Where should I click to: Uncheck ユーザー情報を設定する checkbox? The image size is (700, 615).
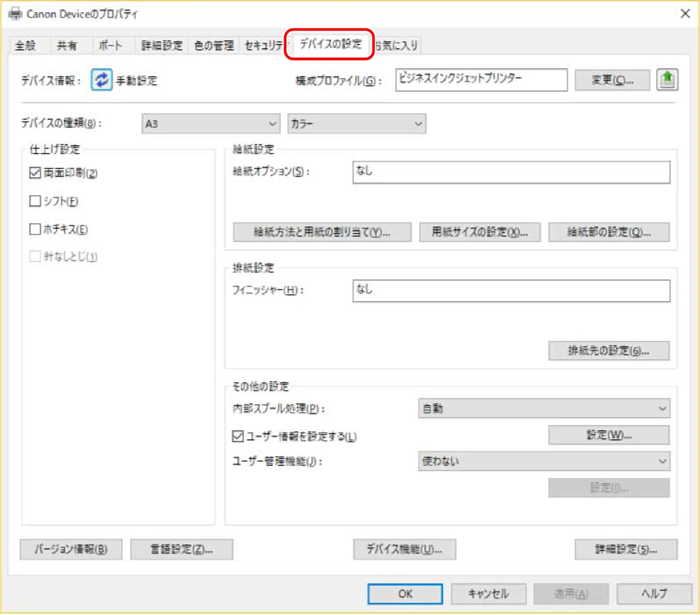[x=238, y=437]
